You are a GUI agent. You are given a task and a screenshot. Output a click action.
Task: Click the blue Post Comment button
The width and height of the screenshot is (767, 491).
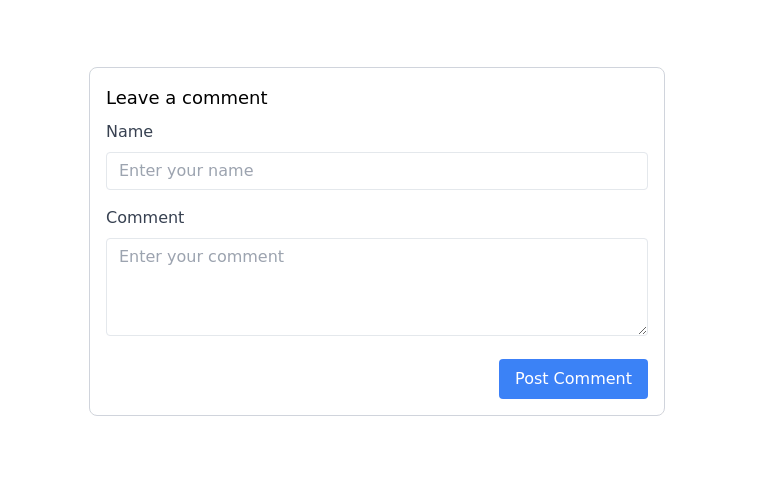pyautogui.click(x=573, y=379)
